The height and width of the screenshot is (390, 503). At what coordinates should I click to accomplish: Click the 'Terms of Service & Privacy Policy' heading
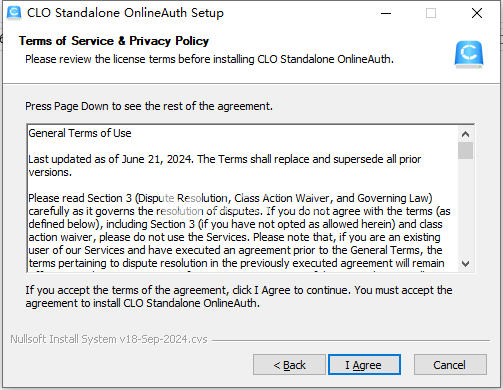[x=114, y=41]
